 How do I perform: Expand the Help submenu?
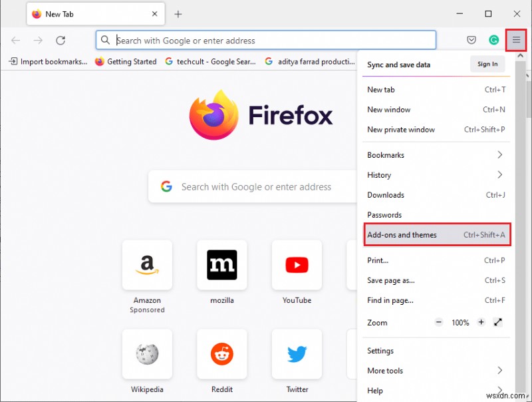click(436, 391)
